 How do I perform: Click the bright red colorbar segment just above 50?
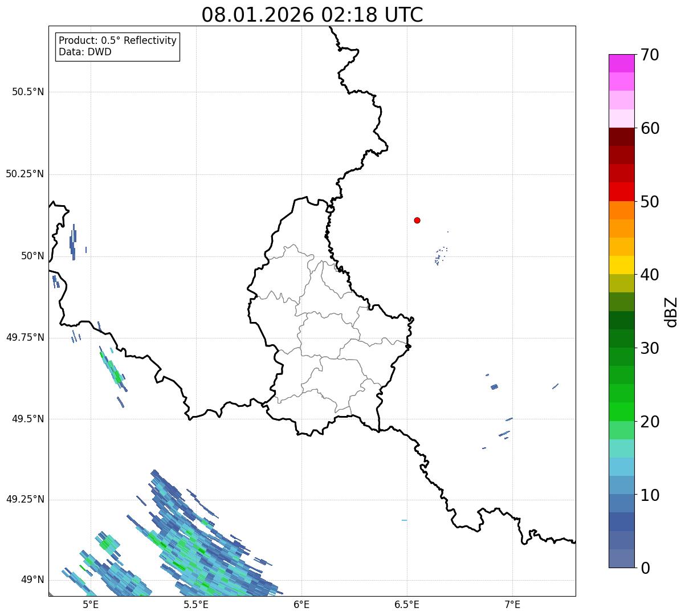point(621,191)
